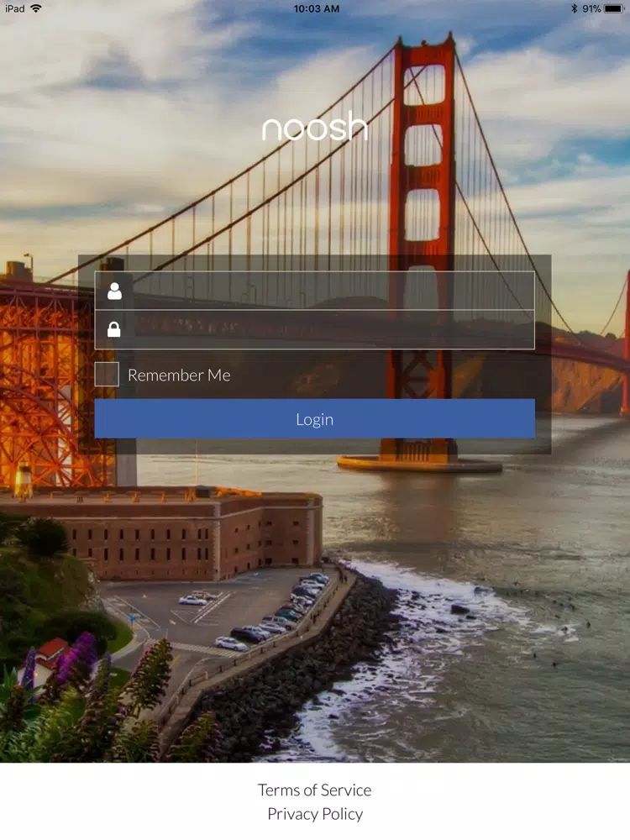The image size is (630, 840).
Task: Tap the blue Login button
Action: coord(314,419)
